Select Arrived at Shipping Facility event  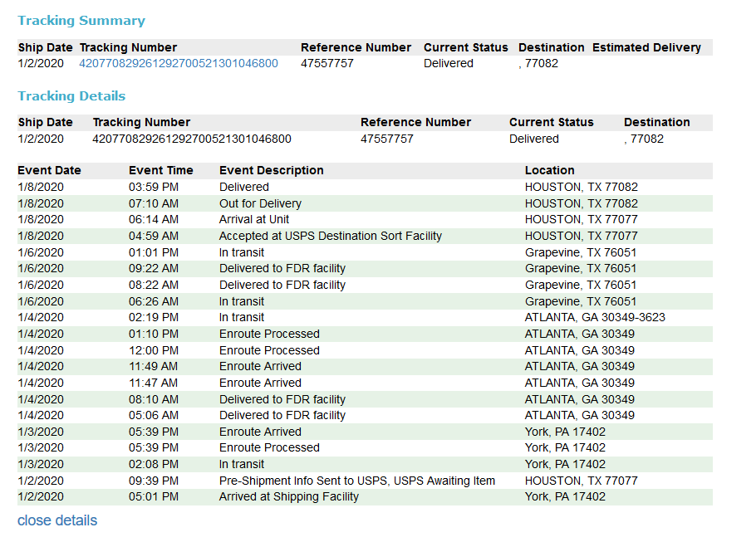point(289,496)
